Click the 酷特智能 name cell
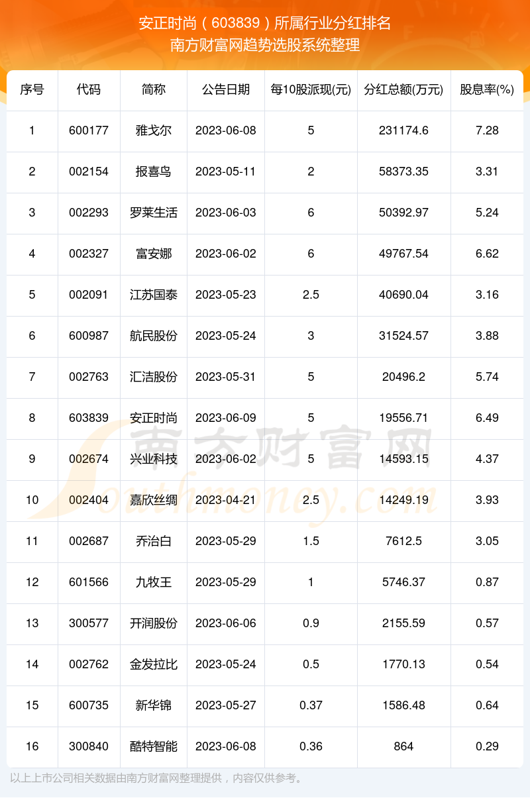The width and height of the screenshot is (530, 812). [x=154, y=746]
